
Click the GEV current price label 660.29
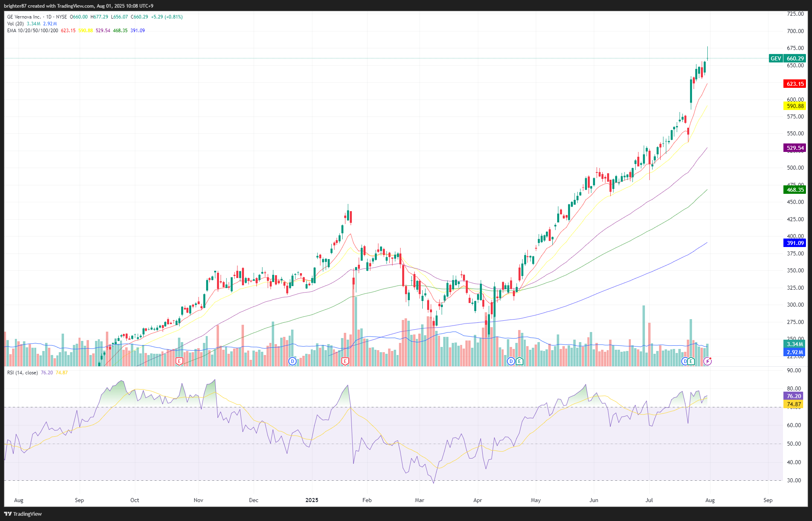[x=795, y=58]
